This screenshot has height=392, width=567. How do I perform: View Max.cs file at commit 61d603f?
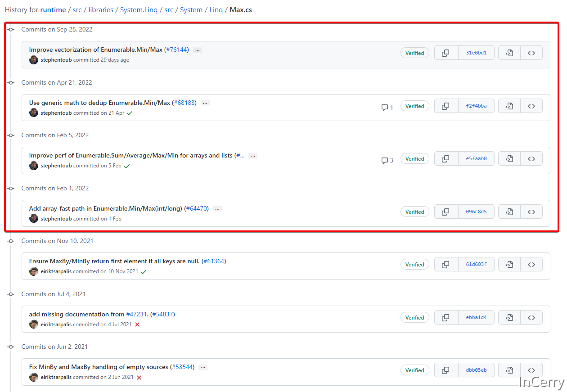click(x=509, y=265)
